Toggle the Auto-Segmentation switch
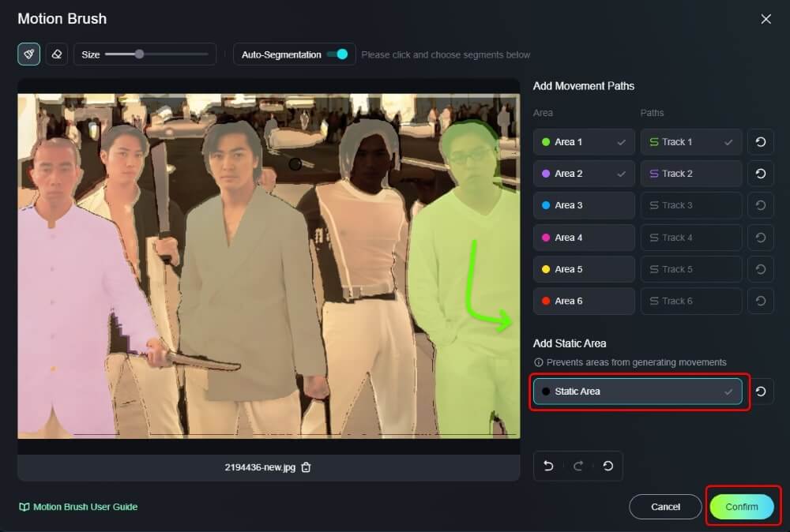This screenshot has width=790, height=532. (337, 54)
